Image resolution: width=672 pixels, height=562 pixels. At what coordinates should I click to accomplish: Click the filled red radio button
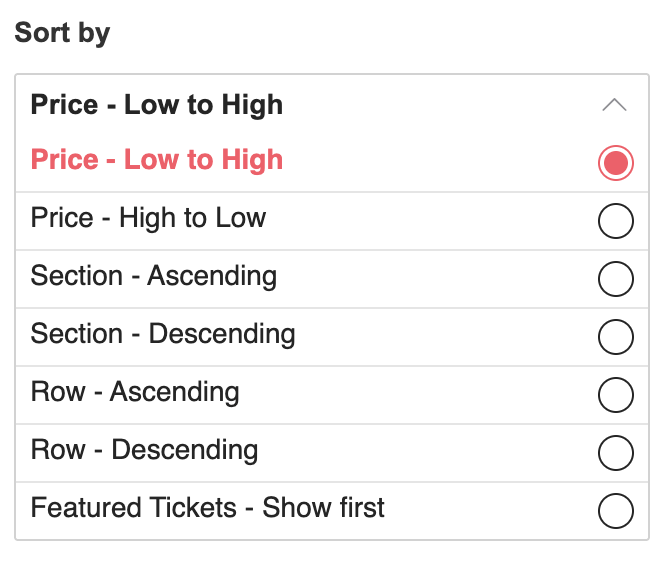(615, 163)
